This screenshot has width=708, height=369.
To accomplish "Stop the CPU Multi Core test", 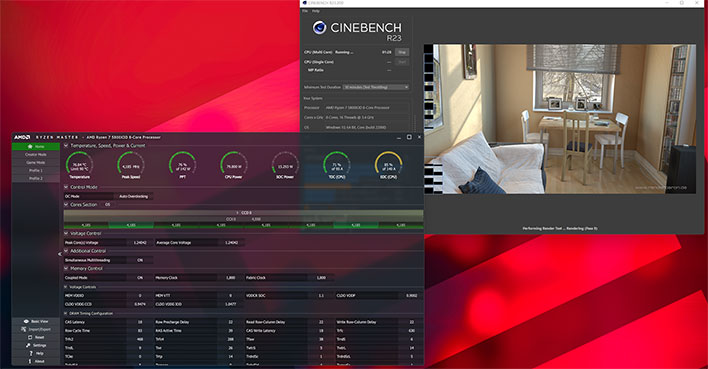I will pos(402,52).
